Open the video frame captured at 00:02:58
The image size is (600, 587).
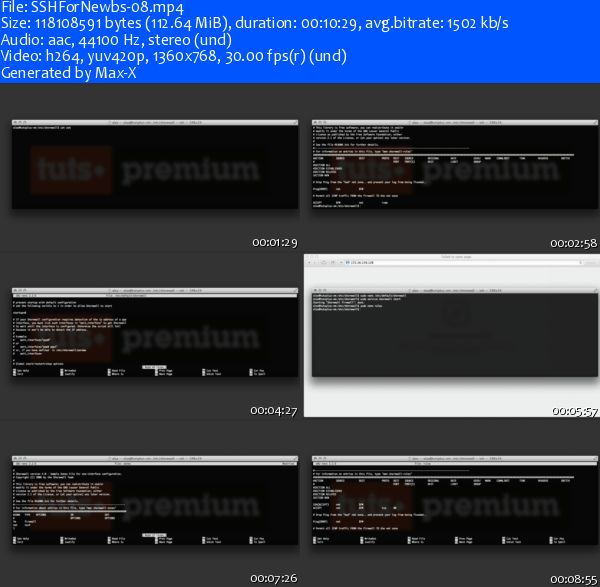click(x=455, y=165)
